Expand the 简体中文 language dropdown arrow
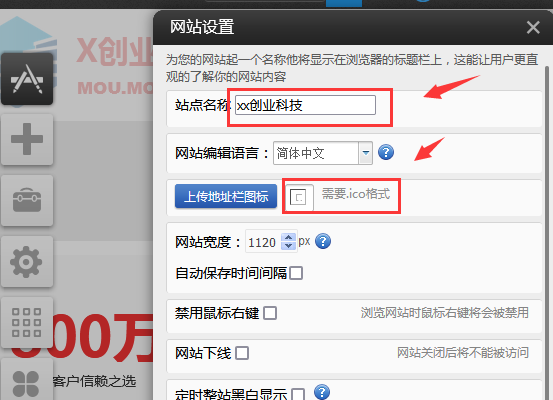Screen dimensions: 553x400 (366, 153)
